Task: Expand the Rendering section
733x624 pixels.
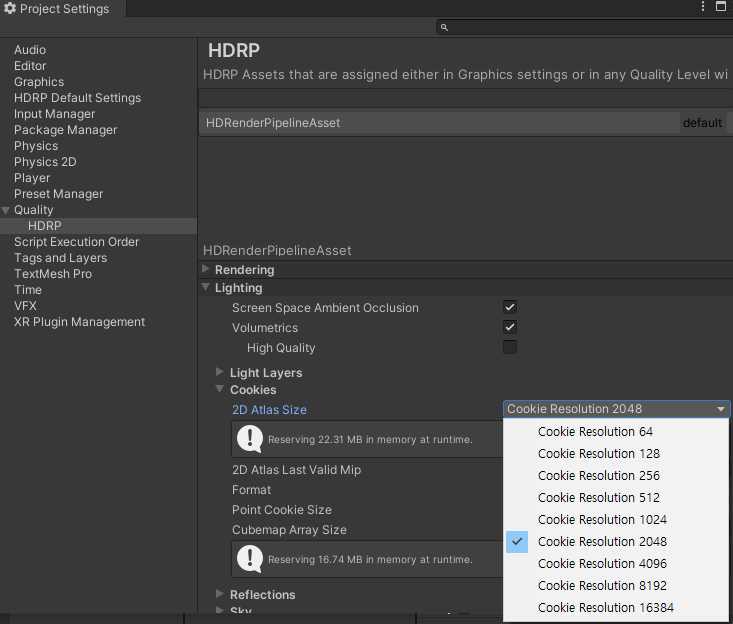Action: [206, 269]
